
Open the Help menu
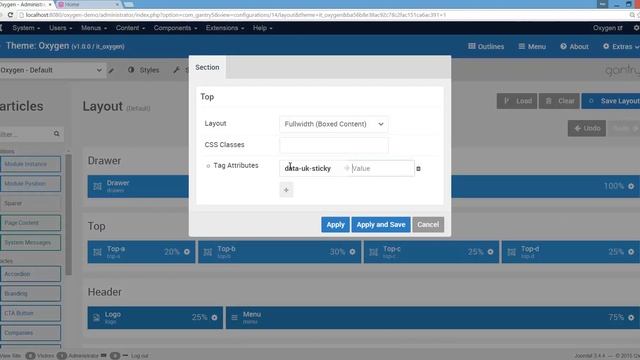pos(262,28)
